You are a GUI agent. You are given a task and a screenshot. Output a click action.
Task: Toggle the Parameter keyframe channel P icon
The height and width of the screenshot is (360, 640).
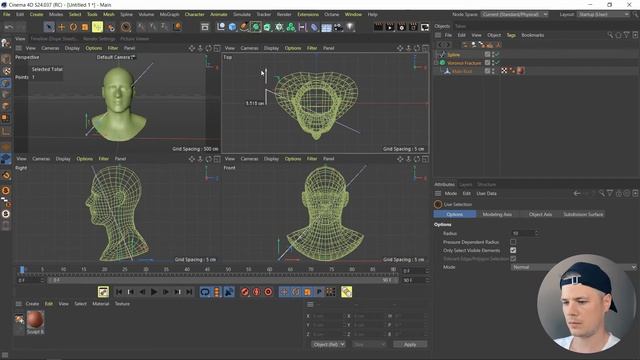point(319,292)
